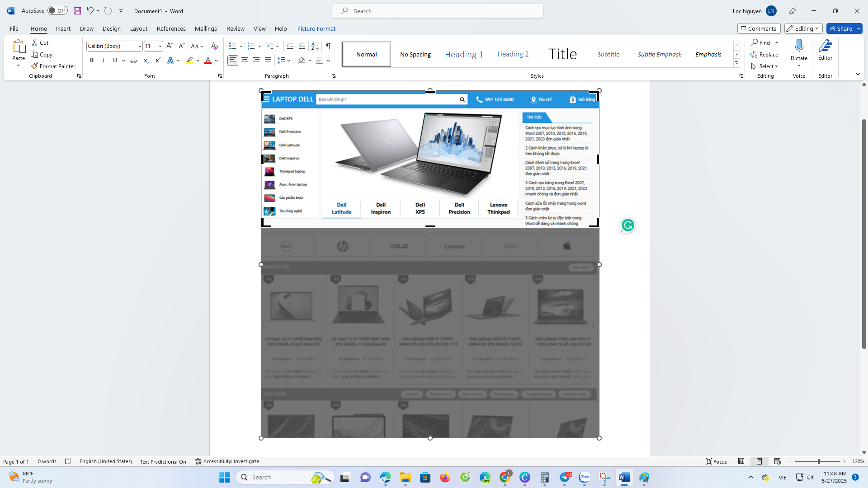Apply strikethrough formatting

[x=134, y=61]
